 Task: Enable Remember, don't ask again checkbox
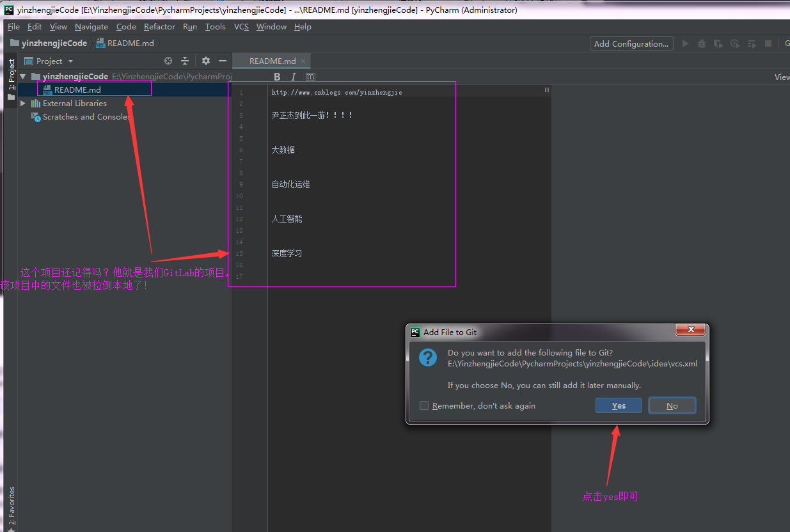(424, 405)
